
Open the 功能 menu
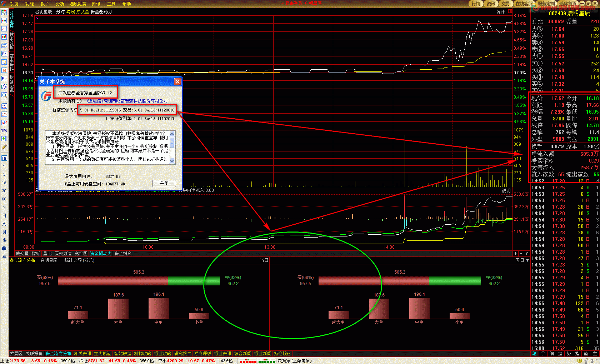coord(30,4)
